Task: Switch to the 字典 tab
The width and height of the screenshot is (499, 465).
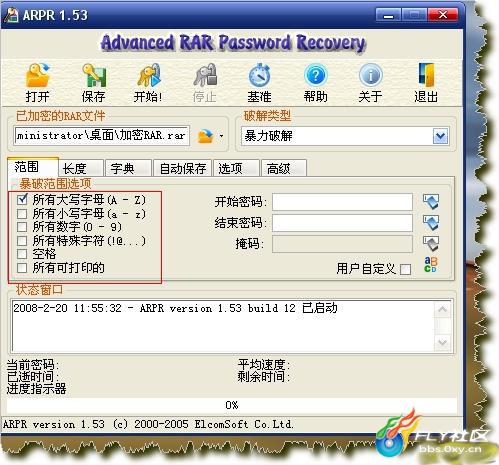Action: click(128, 168)
